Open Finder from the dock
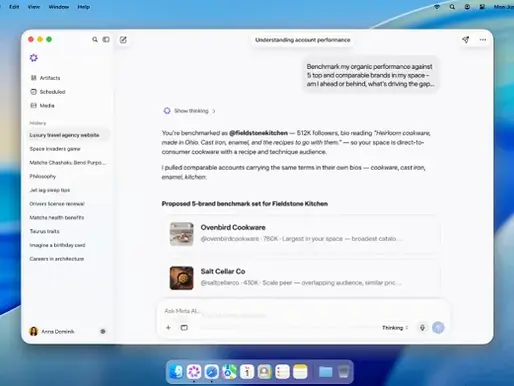This screenshot has height=386, width=514. pos(176,372)
